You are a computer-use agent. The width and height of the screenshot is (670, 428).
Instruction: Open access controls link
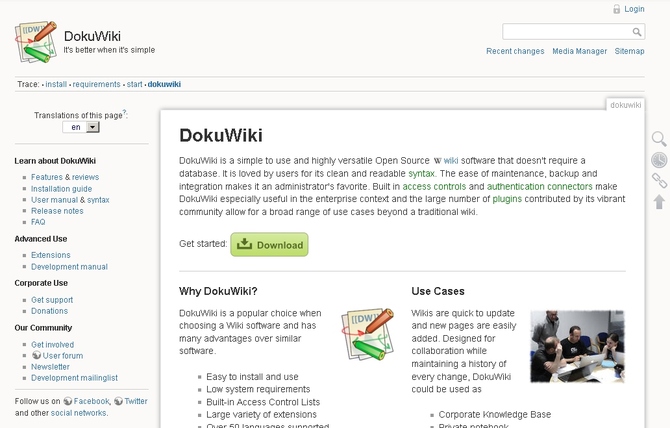[434, 186]
